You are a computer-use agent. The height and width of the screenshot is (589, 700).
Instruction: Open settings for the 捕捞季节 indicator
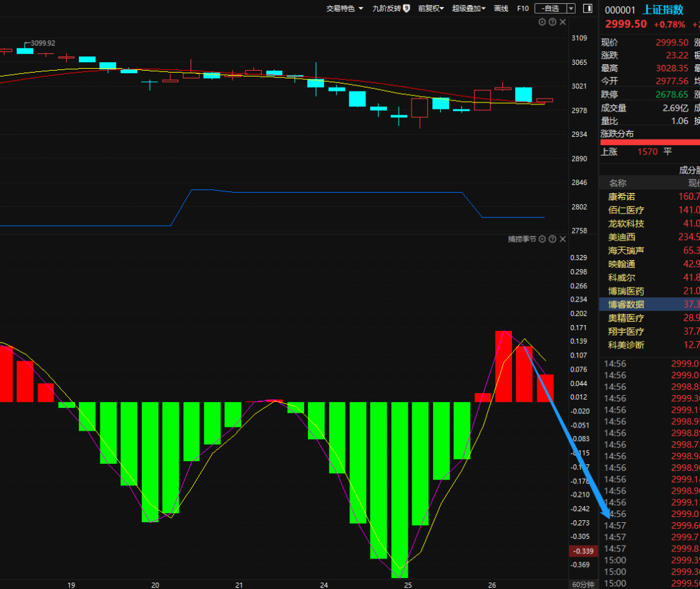(542, 239)
